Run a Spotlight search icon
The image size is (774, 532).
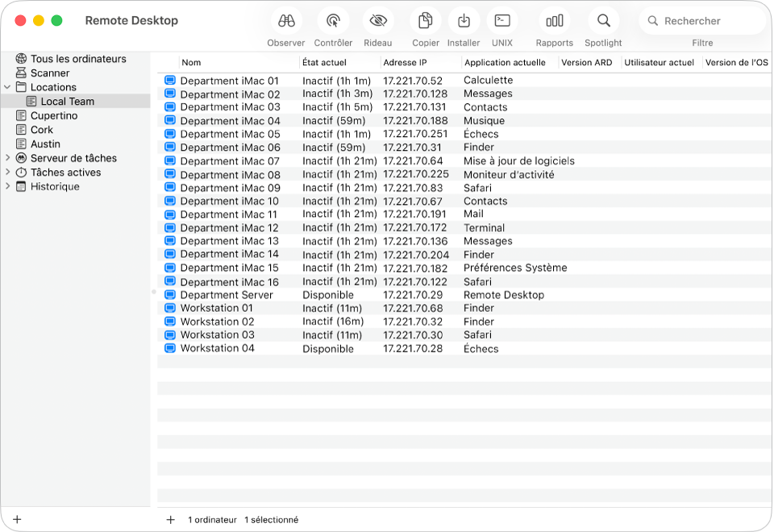pos(603,21)
